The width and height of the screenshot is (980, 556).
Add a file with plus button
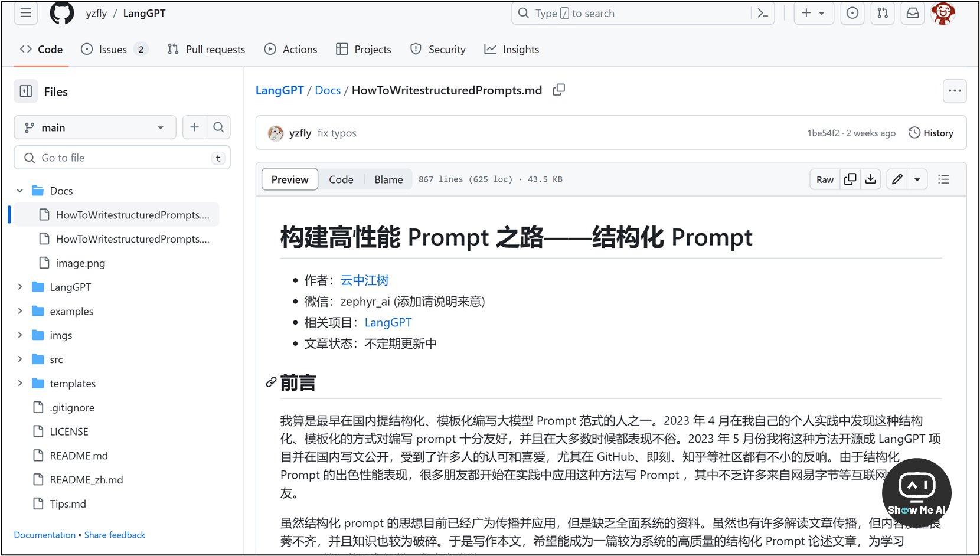[x=195, y=127]
